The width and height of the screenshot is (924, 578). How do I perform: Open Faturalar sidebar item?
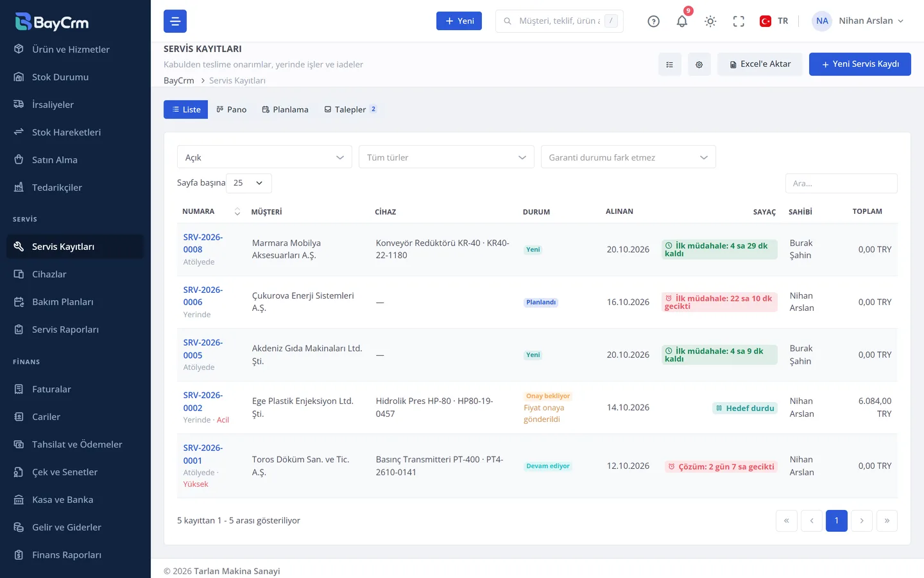click(x=75, y=389)
